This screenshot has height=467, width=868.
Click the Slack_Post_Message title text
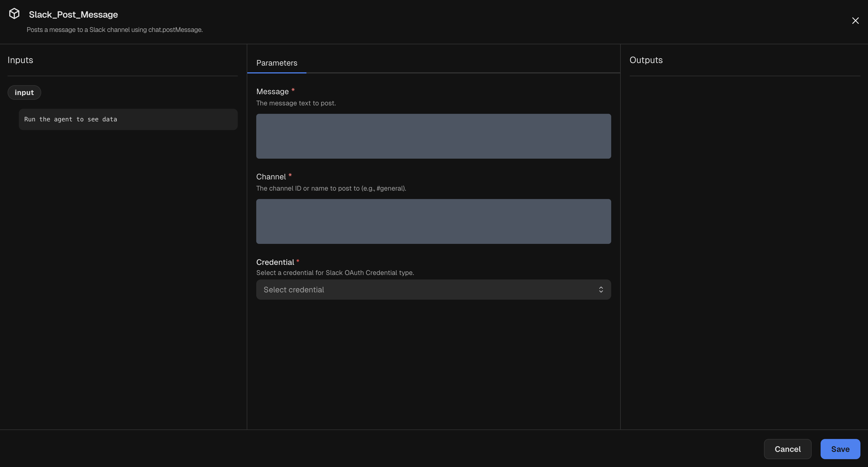click(x=73, y=15)
